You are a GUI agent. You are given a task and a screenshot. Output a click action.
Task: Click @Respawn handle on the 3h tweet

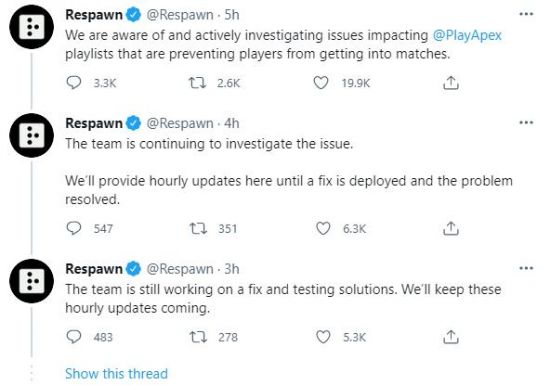[x=180, y=269]
